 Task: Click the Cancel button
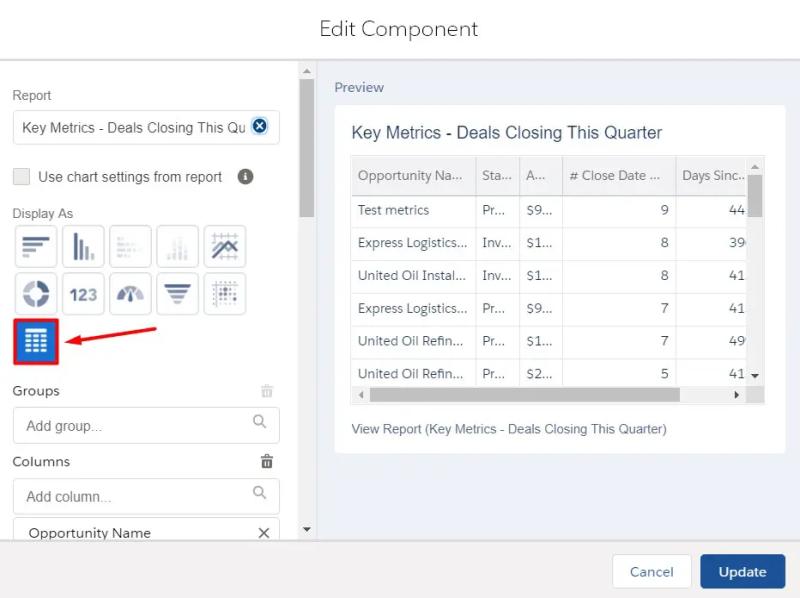(x=651, y=572)
